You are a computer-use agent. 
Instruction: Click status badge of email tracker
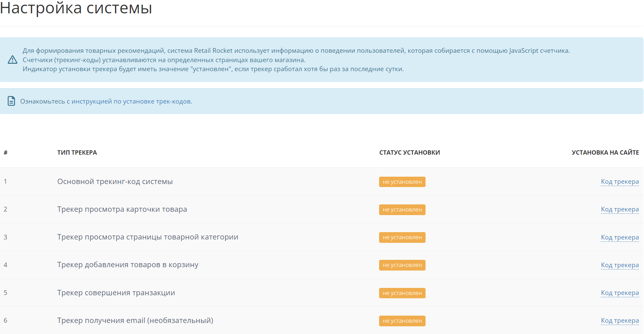(x=402, y=321)
